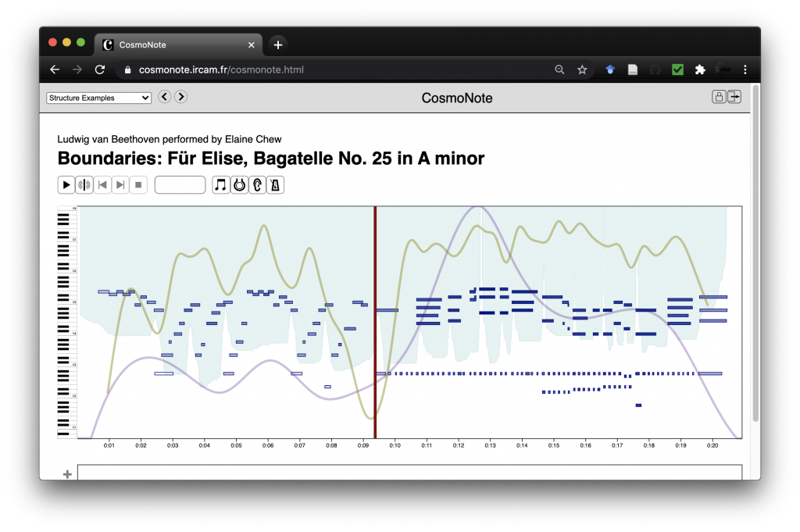The image size is (800, 532).
Task: Open the Structure Examples dropdown
Action: click(99, 98)
